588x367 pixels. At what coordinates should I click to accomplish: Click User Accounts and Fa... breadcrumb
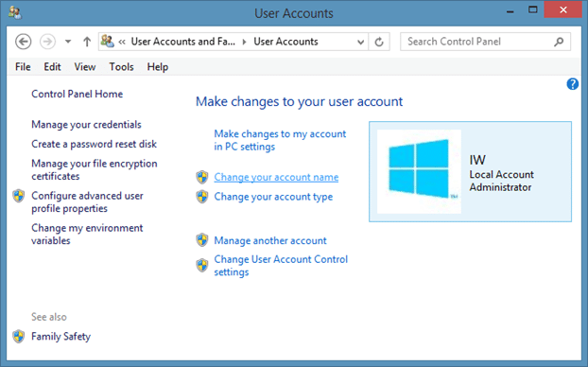click(183, 42)
